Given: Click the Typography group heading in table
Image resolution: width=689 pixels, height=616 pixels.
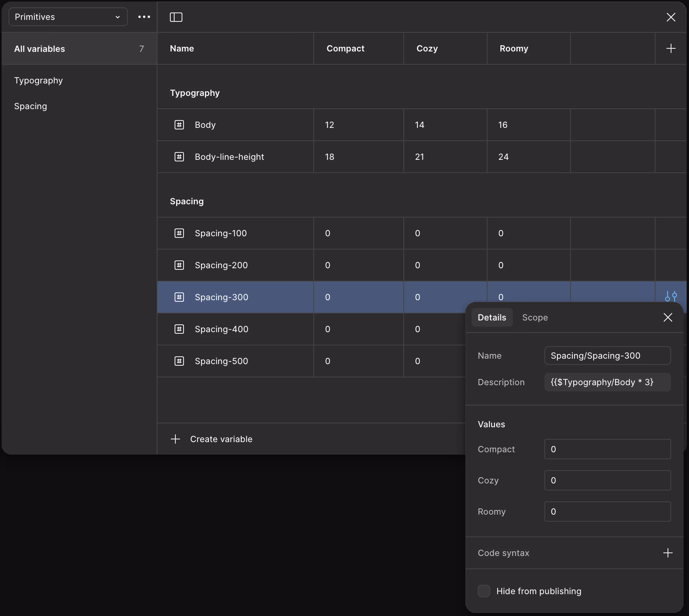Looking at the screenshot, I should [195, 93].
